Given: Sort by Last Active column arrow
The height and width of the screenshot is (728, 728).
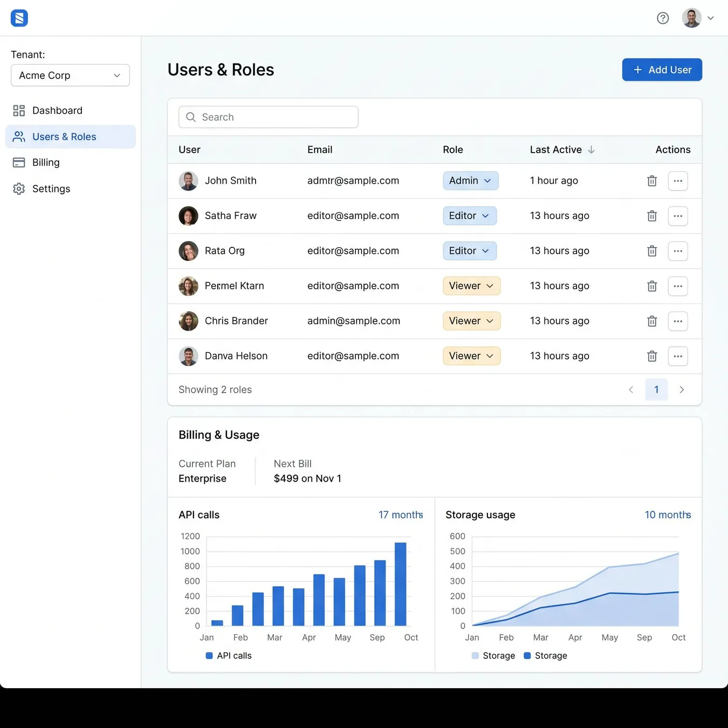Looking at the screenshot, I should click(x=591, y=150).
